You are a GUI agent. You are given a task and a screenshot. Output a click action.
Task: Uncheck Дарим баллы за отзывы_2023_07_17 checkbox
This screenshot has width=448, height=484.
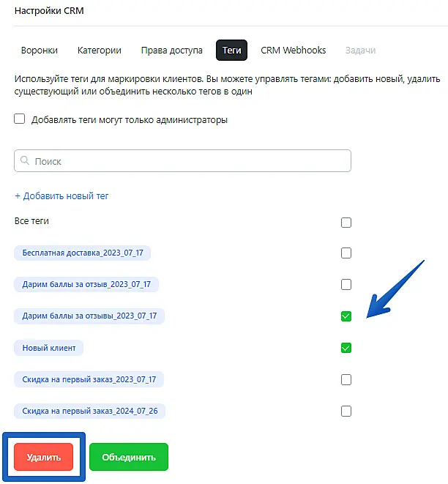coord(346,316)
